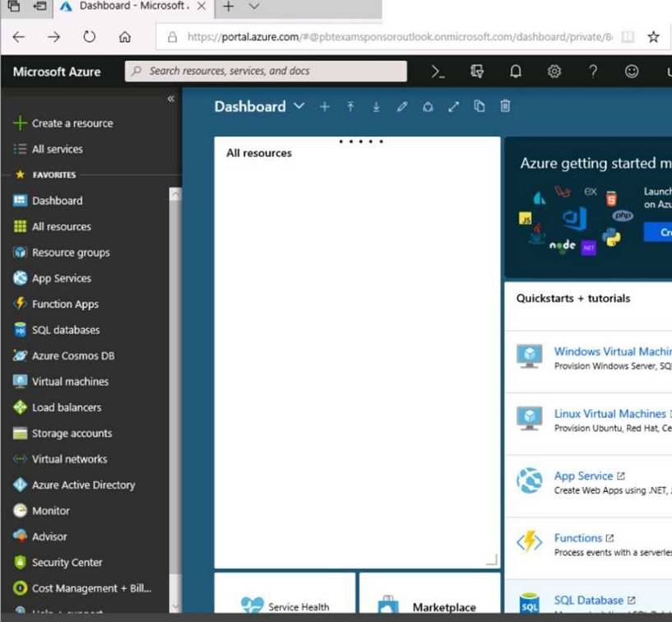The width and height of the screenshot is (672, 622).
Task: Open Virtual networks
Action: click(x=60, y=459)
